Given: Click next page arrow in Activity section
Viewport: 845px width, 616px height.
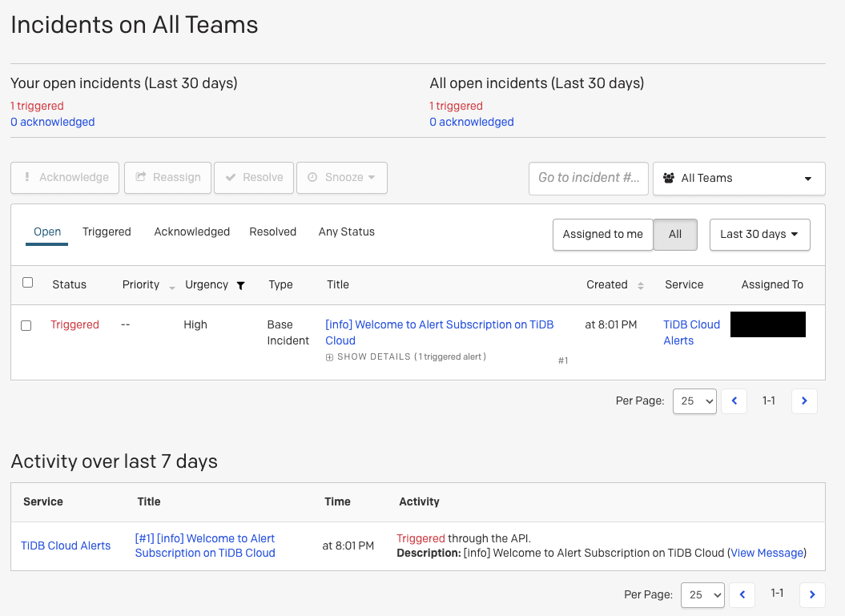Looking at the screenshot, I should pos(812,594).
